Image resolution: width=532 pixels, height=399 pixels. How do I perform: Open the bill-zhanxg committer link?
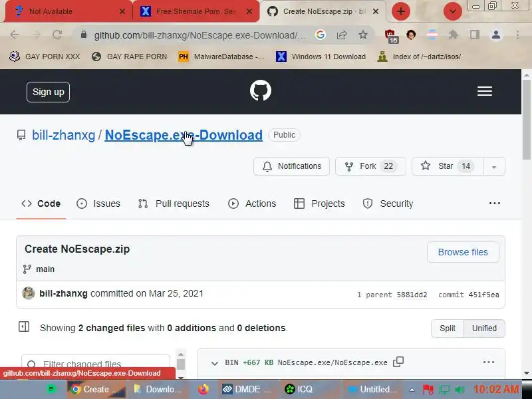[63, 293]
